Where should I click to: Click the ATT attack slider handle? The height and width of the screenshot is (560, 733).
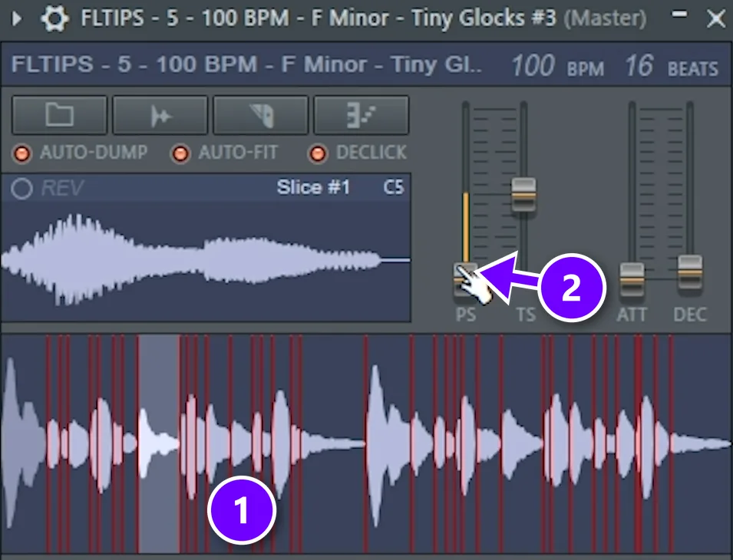click(632, 279)
